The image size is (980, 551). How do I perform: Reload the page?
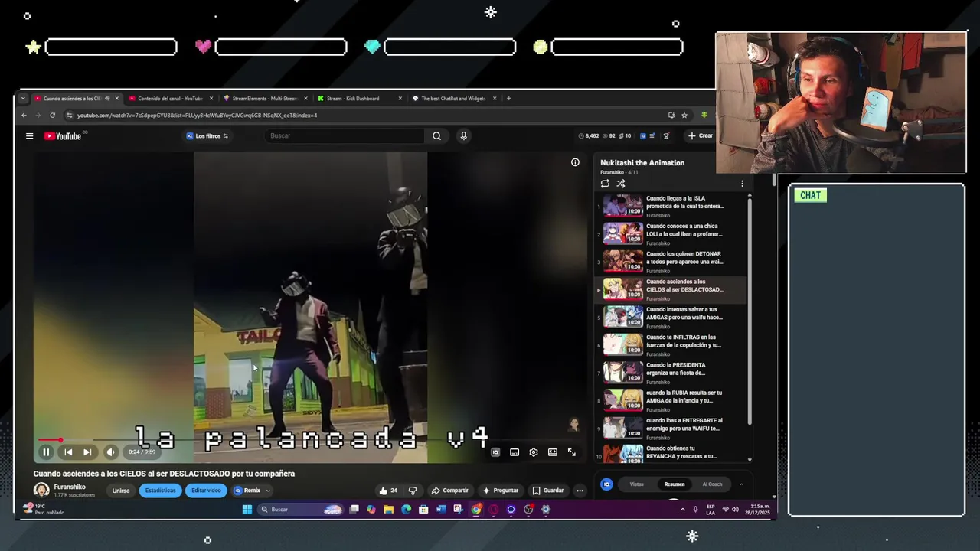[52, 116]
